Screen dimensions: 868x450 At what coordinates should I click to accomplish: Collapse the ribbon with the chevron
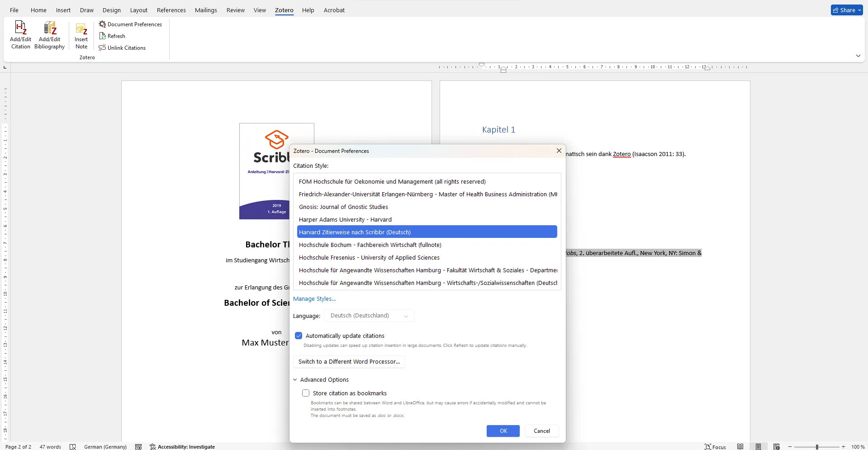(x=858, y=56)
